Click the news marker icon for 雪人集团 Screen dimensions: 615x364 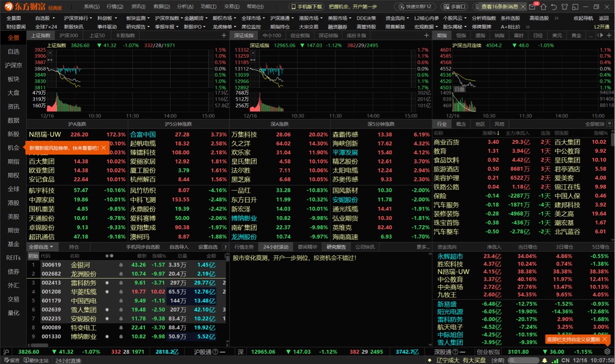[107, 310]
